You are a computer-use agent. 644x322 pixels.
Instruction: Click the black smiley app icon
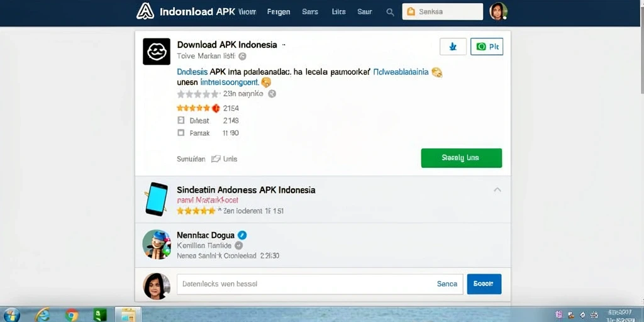tap(157, 52)
